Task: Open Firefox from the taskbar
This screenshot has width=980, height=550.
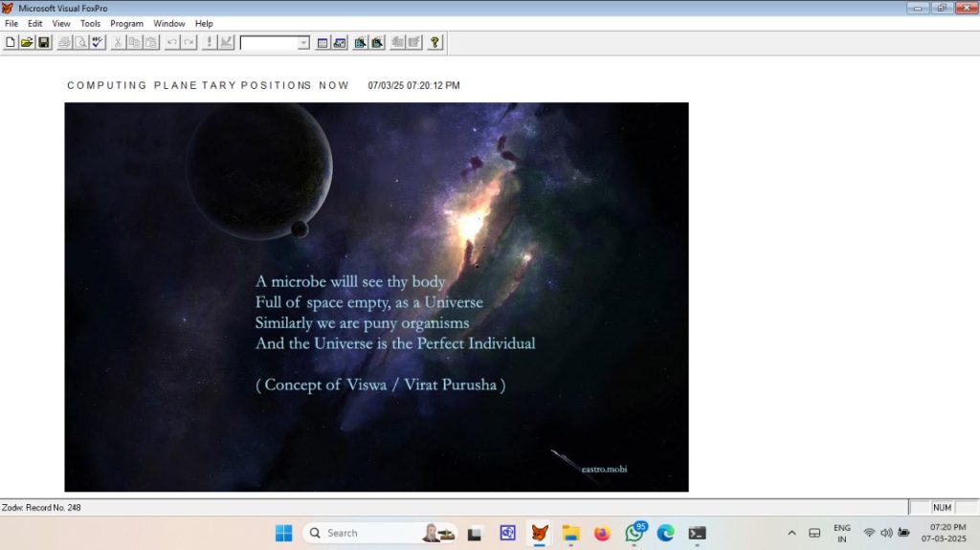Action: [x=602, y=533]
